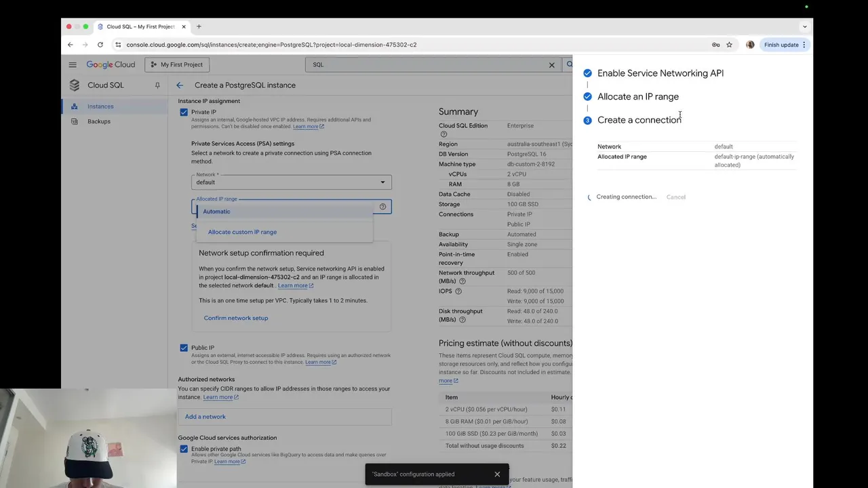Select the Cloud SQL browser tab
The image size is (868, 488).
141,26
